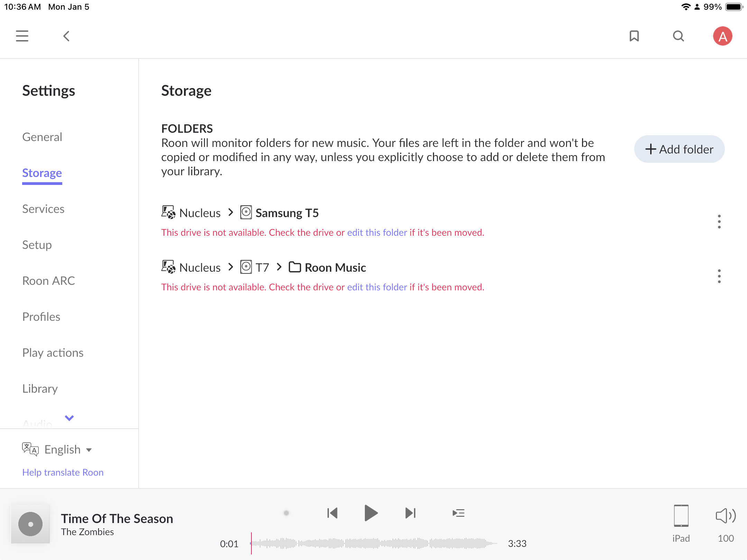Click the Add folder button
The height and width of the screenshot is (560, 747).
pos(679,149)
